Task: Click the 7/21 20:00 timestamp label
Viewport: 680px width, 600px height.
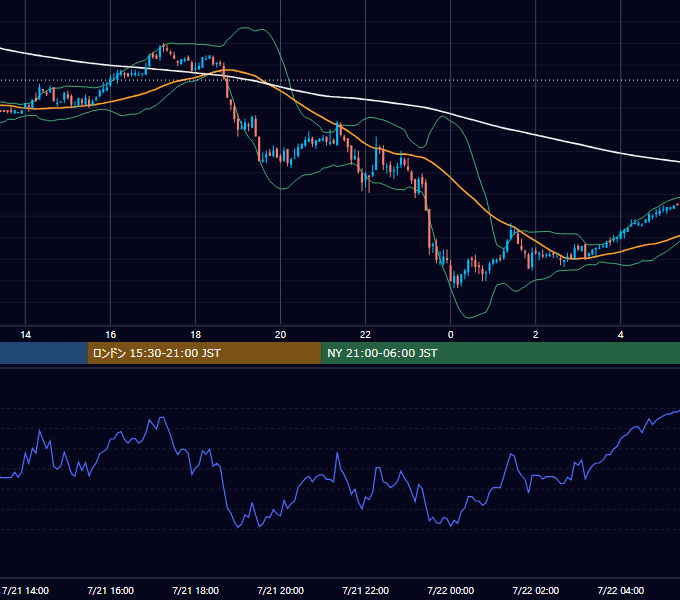Action: click(x=281, y=590)
